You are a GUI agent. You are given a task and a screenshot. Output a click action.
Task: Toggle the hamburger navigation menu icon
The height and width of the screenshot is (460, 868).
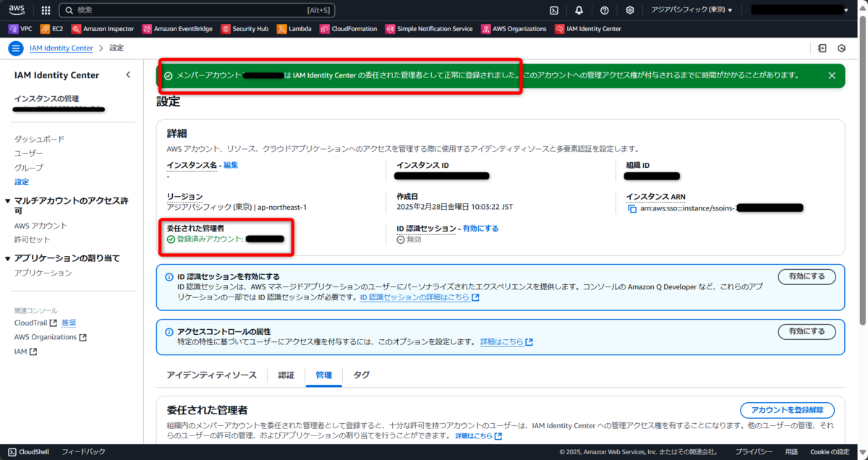pos(15,48)
